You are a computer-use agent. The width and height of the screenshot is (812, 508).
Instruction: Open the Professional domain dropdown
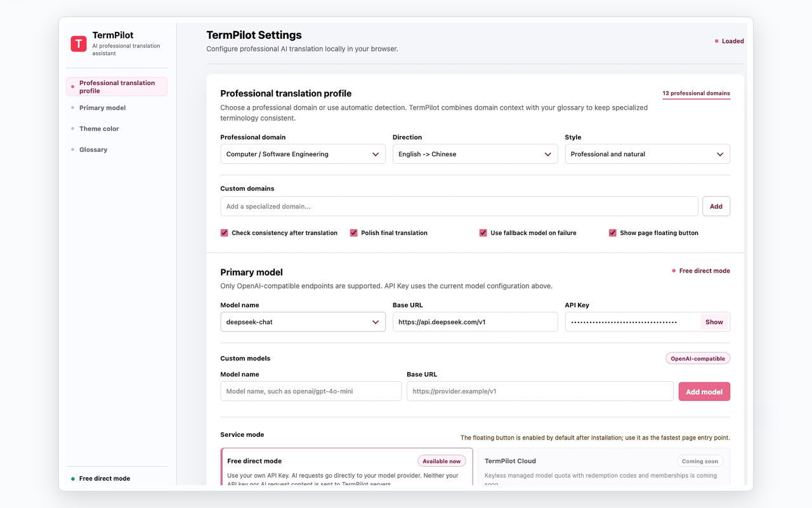(x=303, y=154)
